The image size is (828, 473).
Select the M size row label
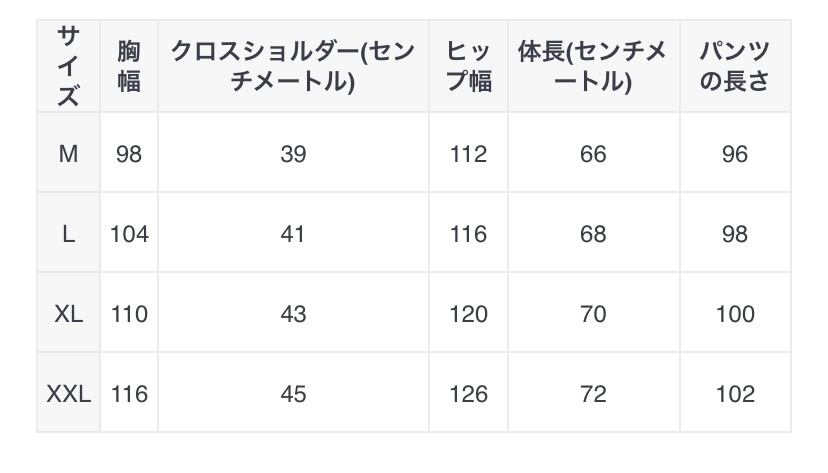(x=68, y=154)
